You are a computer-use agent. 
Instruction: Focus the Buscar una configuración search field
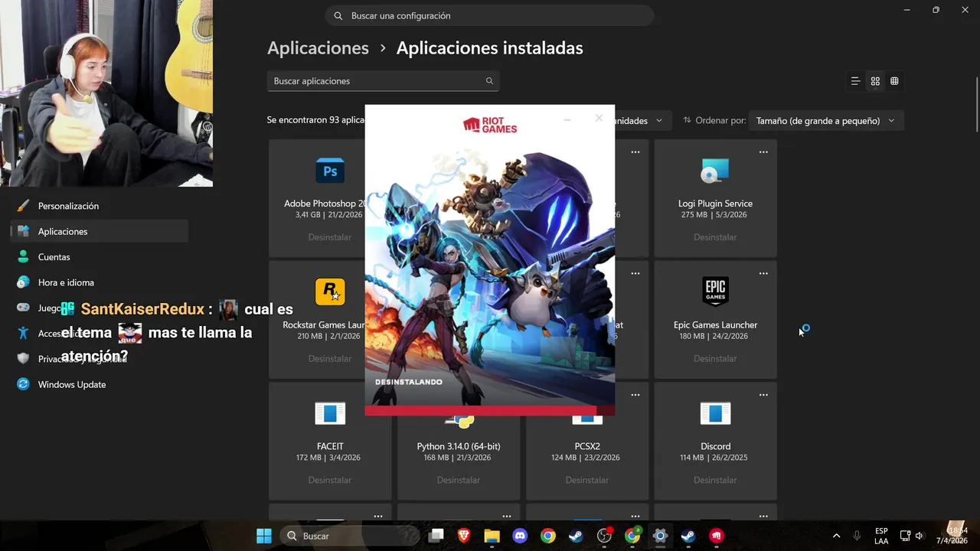490,15
